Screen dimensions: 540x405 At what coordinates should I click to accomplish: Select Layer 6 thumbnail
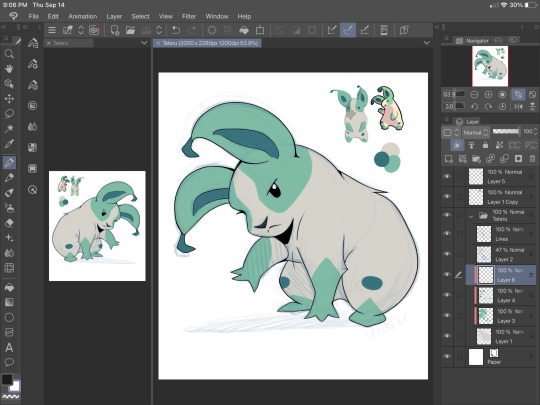[486, 275]
